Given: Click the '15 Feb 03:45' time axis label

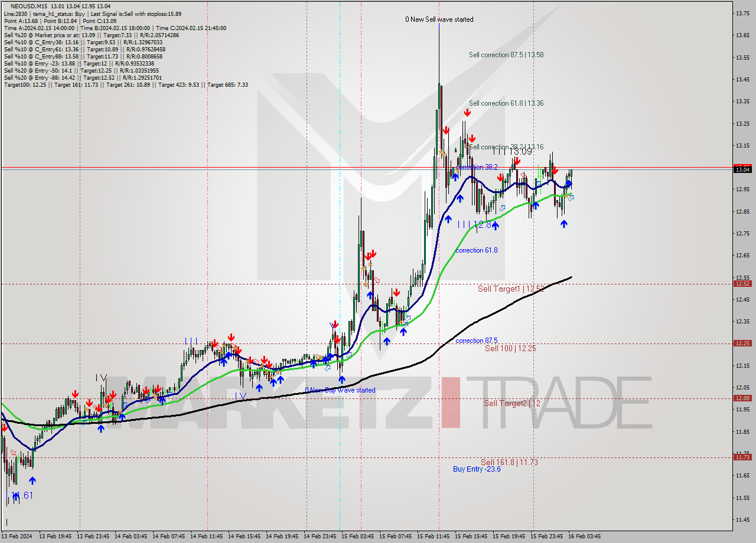Looking at the screenshot, I should click(357, 537).
